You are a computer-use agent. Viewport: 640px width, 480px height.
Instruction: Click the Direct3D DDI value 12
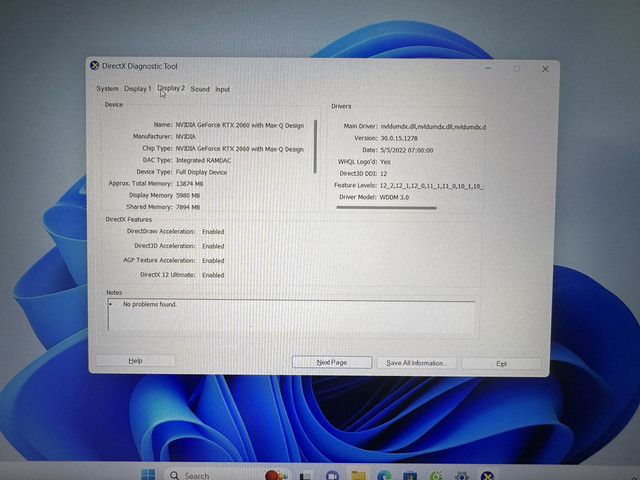(383, 174)
